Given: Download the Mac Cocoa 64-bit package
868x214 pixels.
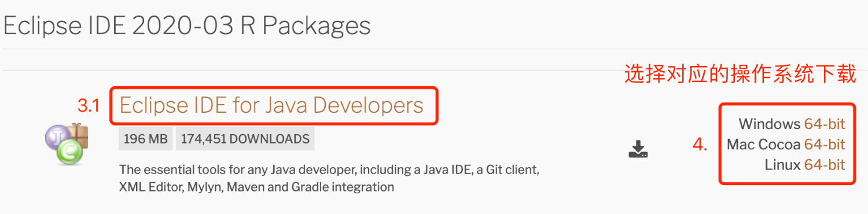Looking at the screenshot, I should coord(825,144).
